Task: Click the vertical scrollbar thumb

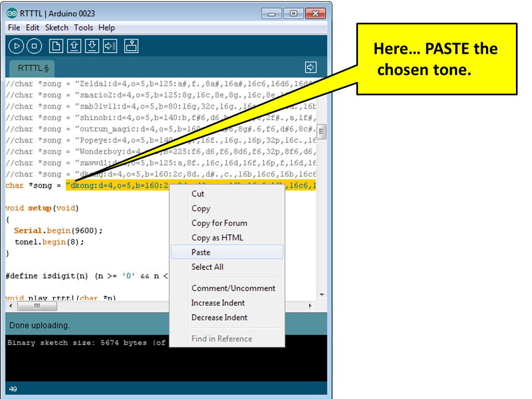Action: (x=321, y=132)
